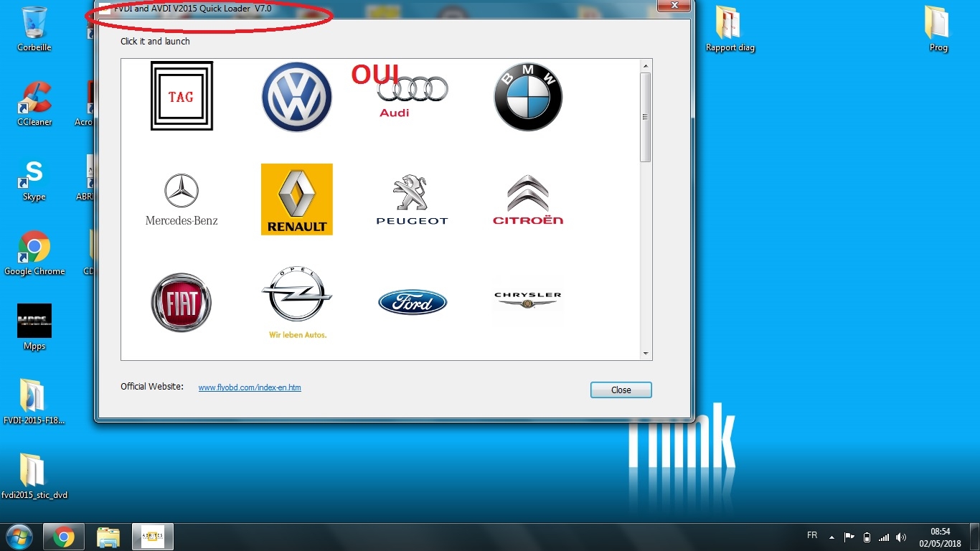
Task: Select the BMW roundel logo
Action: [528, 97]
